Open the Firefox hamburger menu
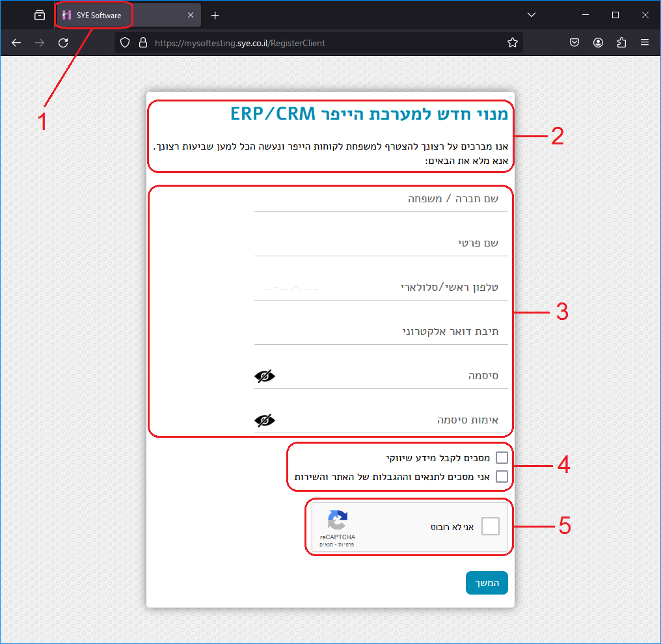This screenshot has height=644, width=661. tap(645, 43)
